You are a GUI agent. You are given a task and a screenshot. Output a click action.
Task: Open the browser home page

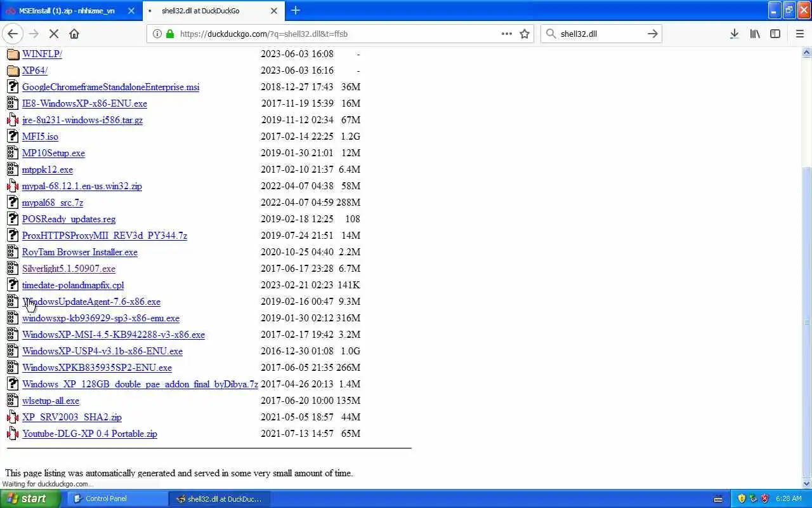pyautogui.click(x=74, y=34)
